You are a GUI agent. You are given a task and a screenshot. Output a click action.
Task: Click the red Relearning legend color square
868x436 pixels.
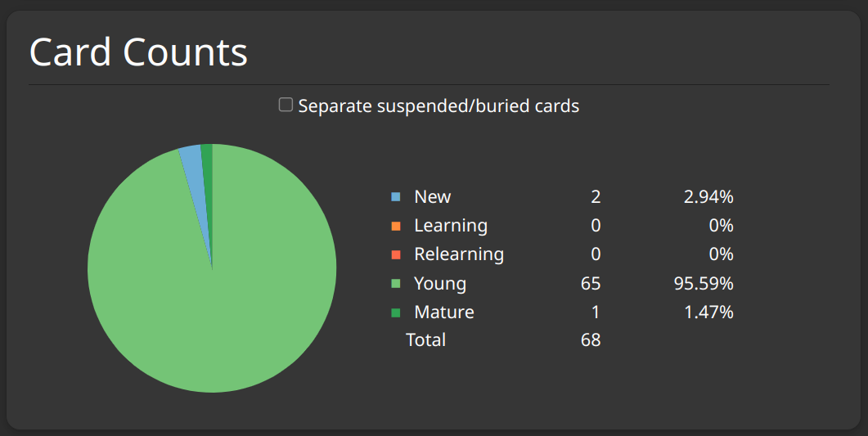[396, 254]
